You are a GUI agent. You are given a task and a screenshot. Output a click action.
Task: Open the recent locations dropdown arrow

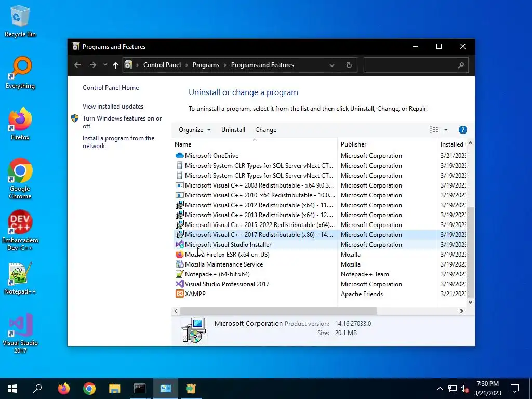tap(105, 65)
